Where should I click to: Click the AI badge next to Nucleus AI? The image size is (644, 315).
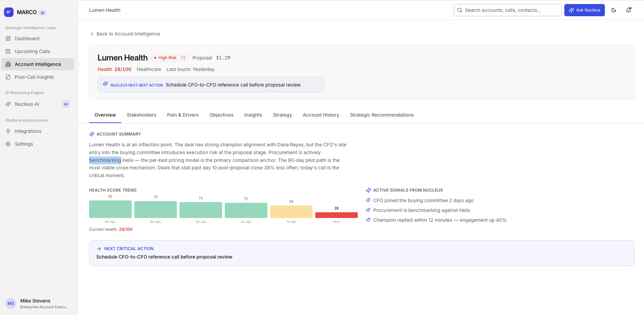pos(66,104)
